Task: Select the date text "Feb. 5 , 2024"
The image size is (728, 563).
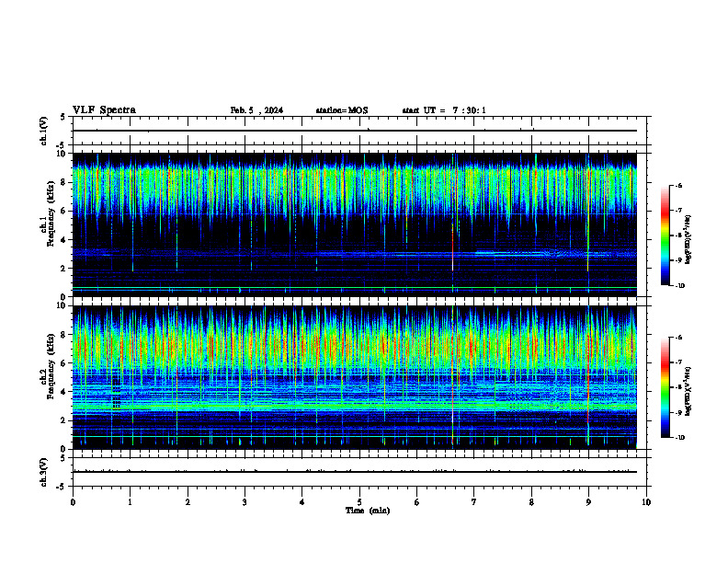Action: (x=256, y=110)
